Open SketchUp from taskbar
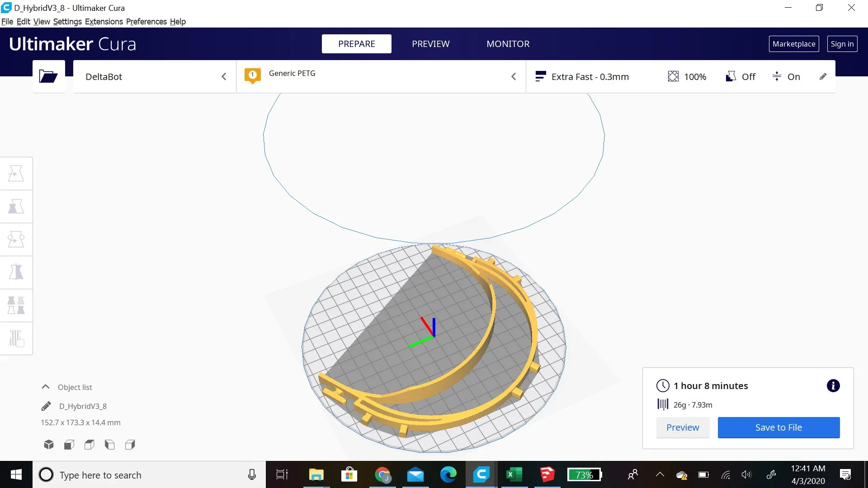 coord(547,474)
